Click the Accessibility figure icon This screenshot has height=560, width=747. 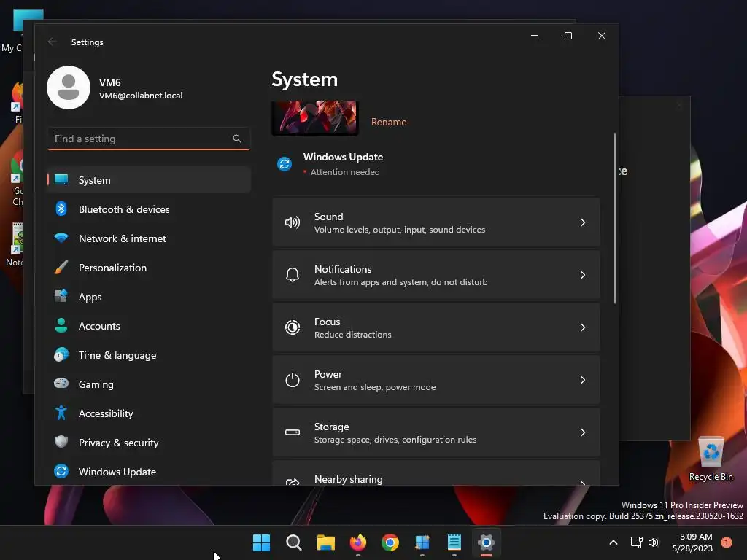(61, 413)
